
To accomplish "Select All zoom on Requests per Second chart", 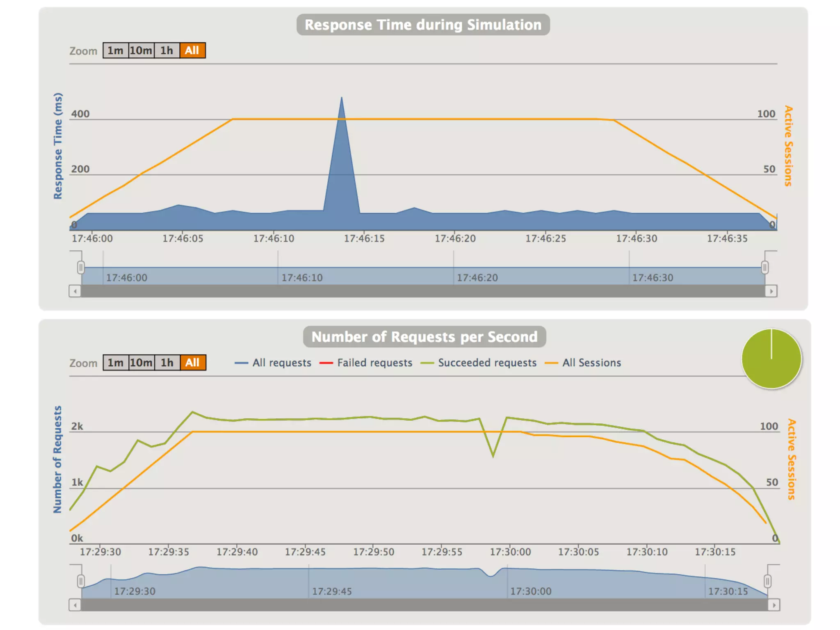I will [x=192, y=363].
